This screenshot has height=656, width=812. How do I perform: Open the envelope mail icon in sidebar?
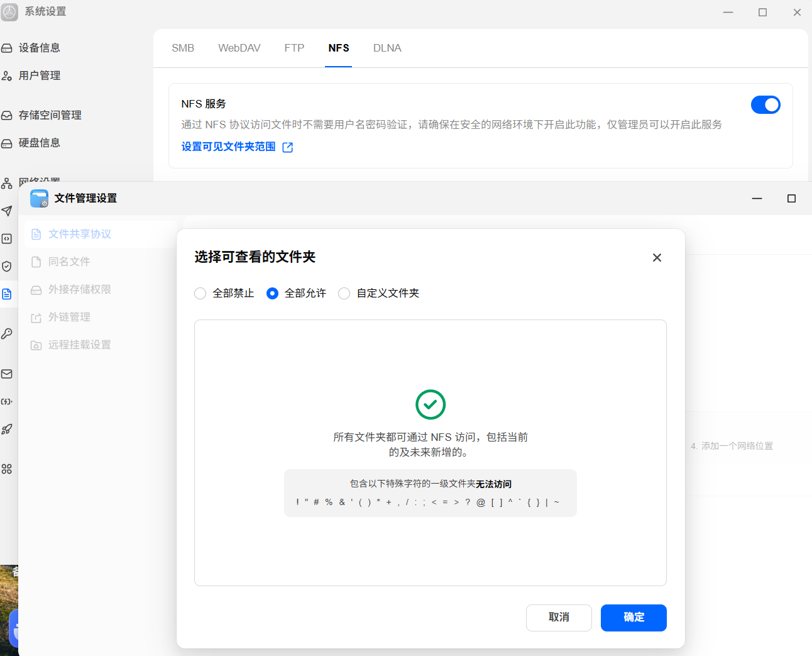click(7, 374)
